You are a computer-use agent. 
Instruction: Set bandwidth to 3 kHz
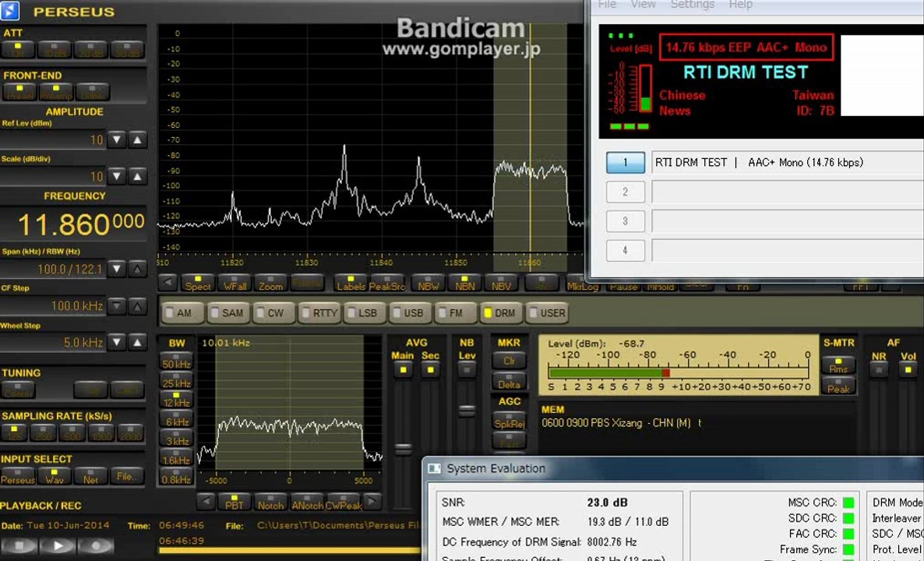176,439
